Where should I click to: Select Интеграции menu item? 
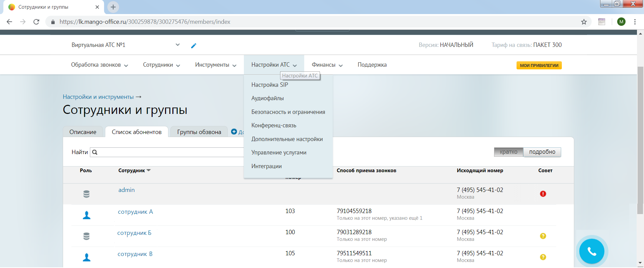[266, 166]
